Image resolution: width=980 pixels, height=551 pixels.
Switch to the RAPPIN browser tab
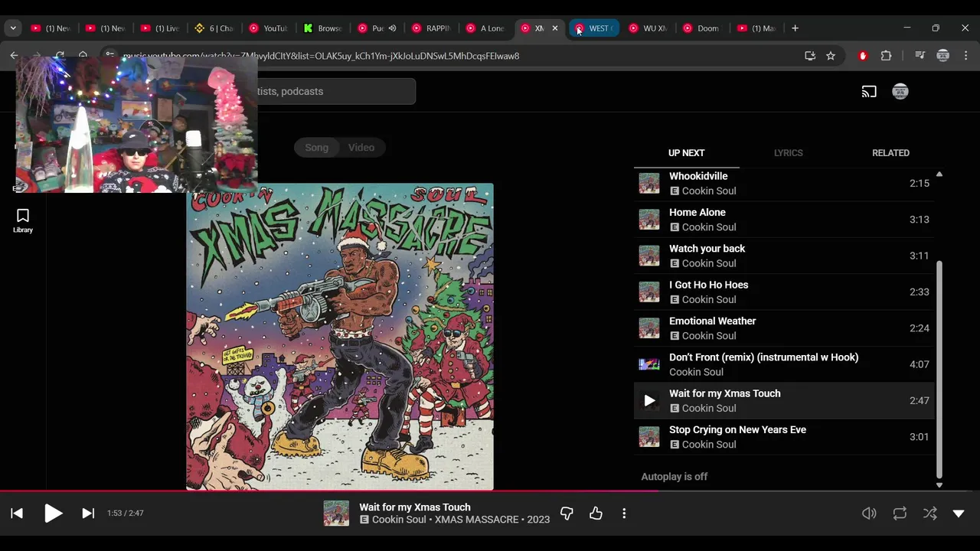(x=431, y=28)
